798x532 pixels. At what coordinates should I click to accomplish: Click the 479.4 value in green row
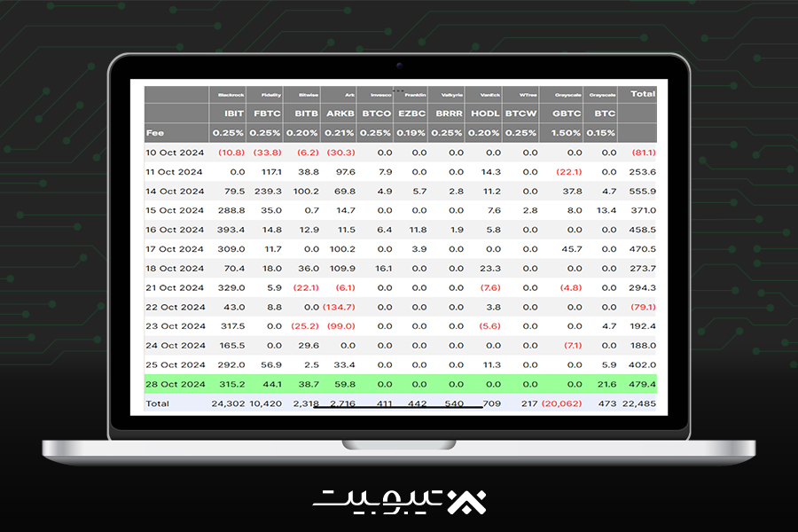tap(642, 384)
